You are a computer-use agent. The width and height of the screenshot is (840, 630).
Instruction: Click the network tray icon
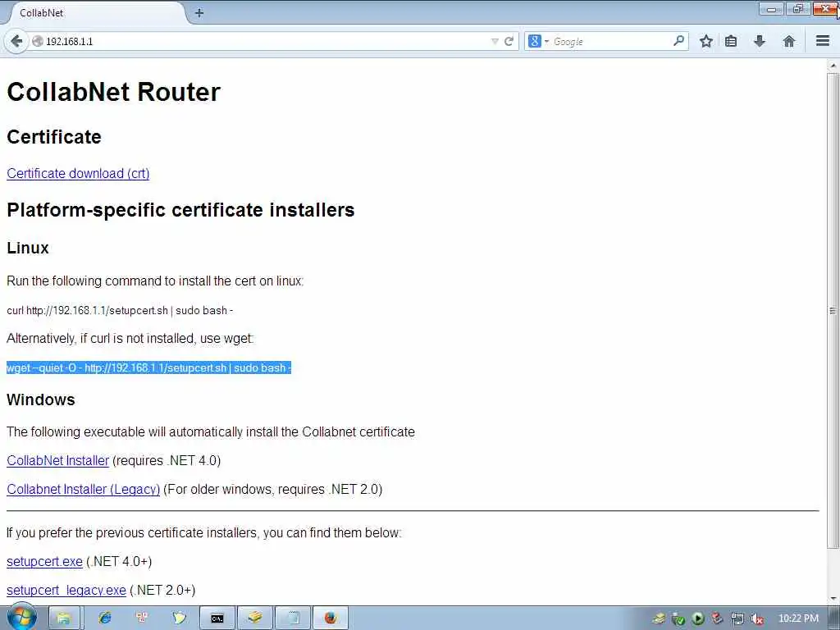(x=737, y=619)
